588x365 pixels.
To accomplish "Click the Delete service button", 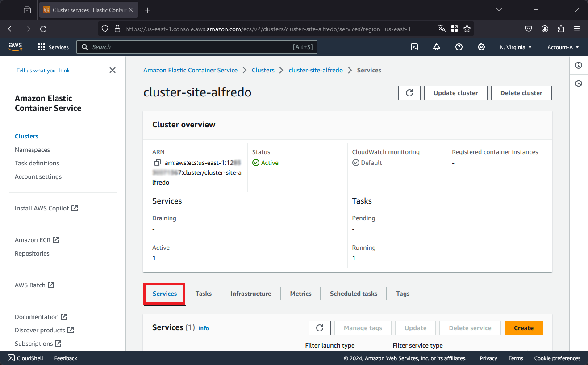I will coord(470,328).
